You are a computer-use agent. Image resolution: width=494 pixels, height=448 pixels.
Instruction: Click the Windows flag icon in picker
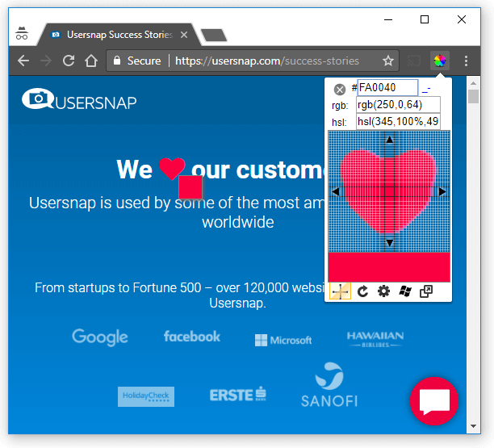coord(405,291)
